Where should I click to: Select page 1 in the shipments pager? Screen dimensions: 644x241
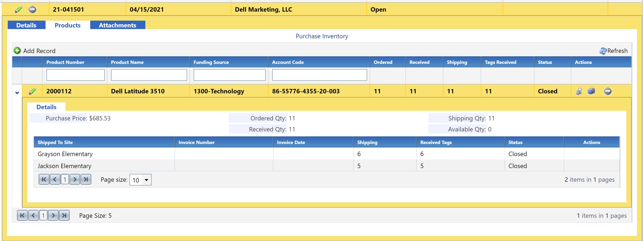pyautogui.click(x=65, y=179)
